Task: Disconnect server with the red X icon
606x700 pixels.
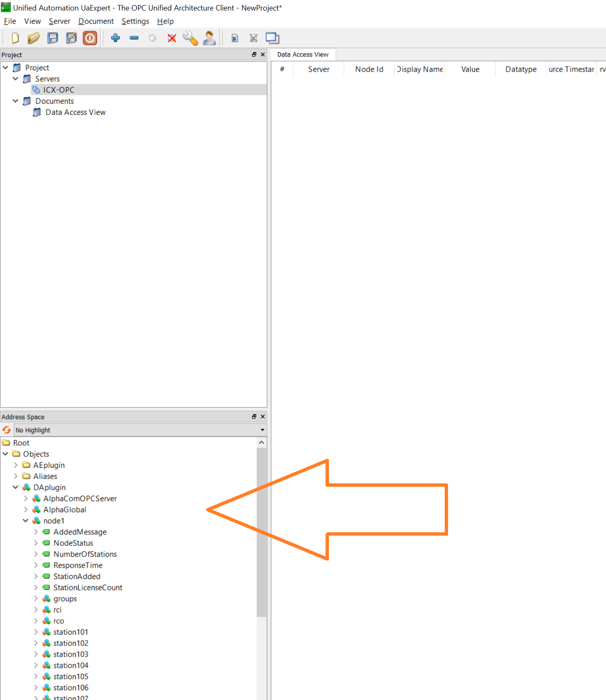Action: [172, 38]
